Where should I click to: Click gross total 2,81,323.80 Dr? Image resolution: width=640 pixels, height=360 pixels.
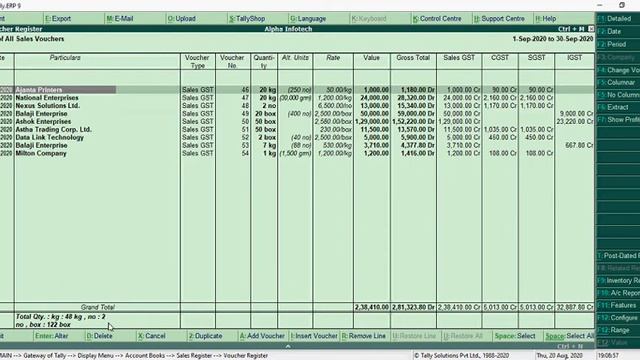coord(413,307)
